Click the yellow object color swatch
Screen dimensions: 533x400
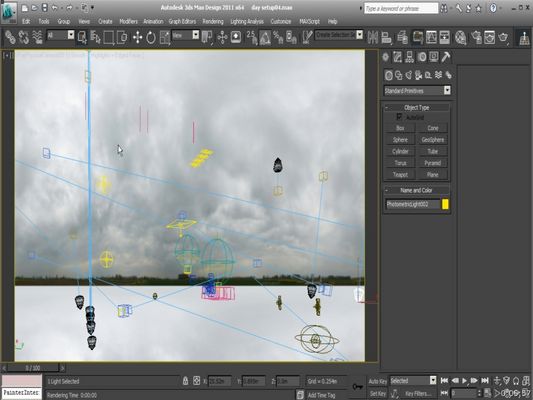pyautogui.click(x=445, y=204)
